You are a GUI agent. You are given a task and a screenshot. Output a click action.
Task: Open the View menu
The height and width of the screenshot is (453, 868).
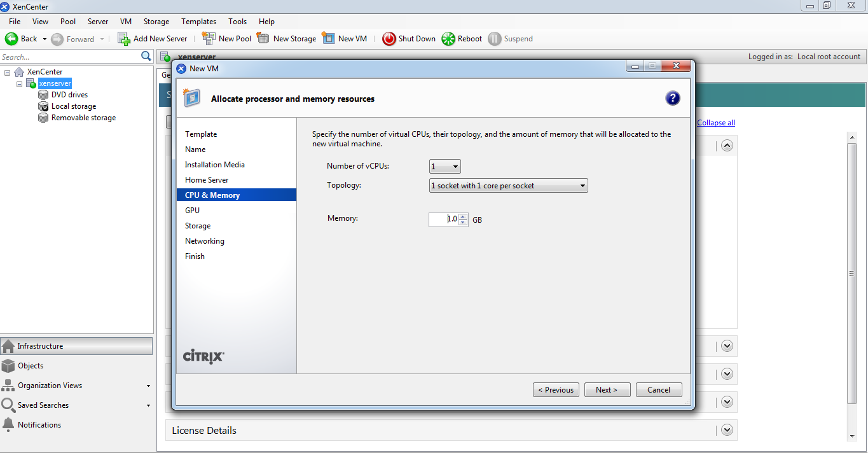pos(40,22)
